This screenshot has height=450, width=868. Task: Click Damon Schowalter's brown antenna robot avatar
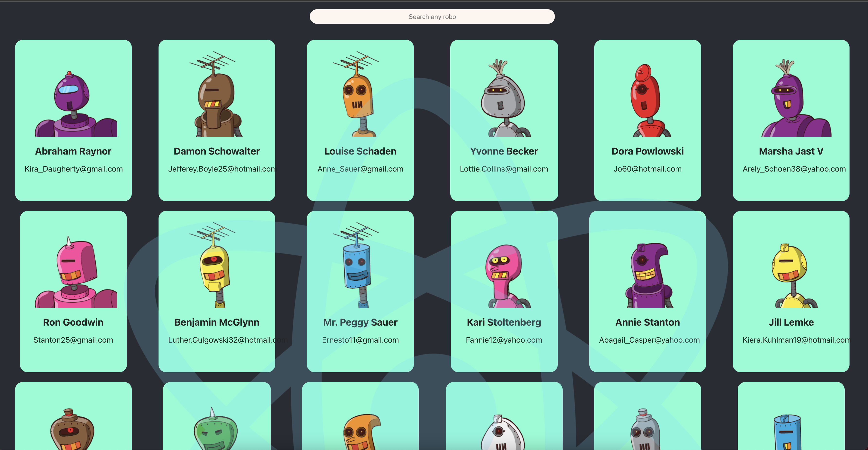pos(216,98)
